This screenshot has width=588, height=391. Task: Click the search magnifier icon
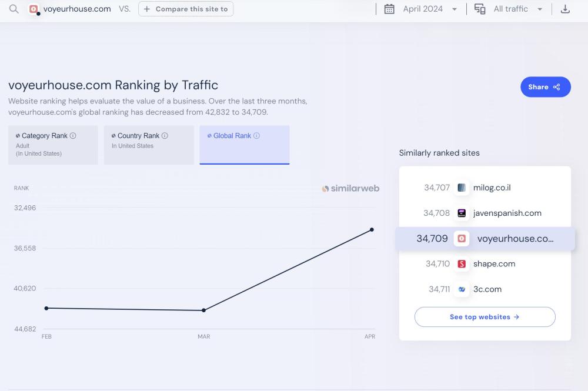pyautogui.click(x=14, y=9)
